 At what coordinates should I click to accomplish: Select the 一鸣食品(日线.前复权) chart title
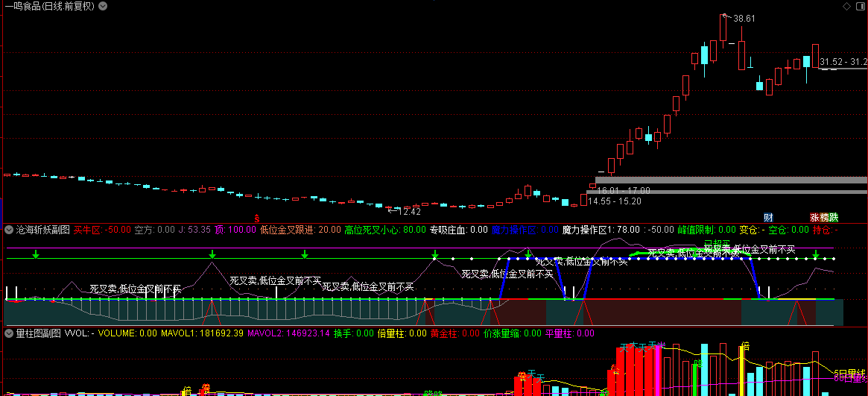click(x=50, y=7)
